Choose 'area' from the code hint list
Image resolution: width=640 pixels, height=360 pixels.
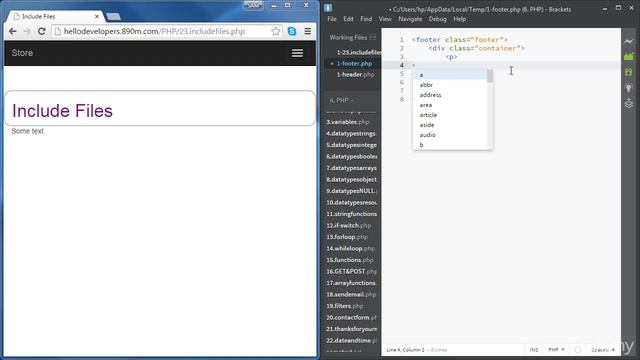coord(450,105)
